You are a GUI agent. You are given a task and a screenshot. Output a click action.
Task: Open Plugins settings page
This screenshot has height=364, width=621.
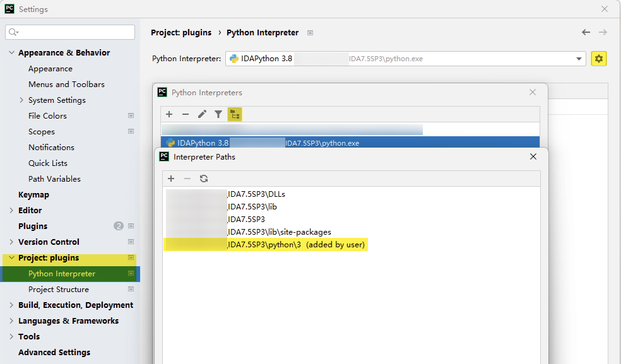33,226
